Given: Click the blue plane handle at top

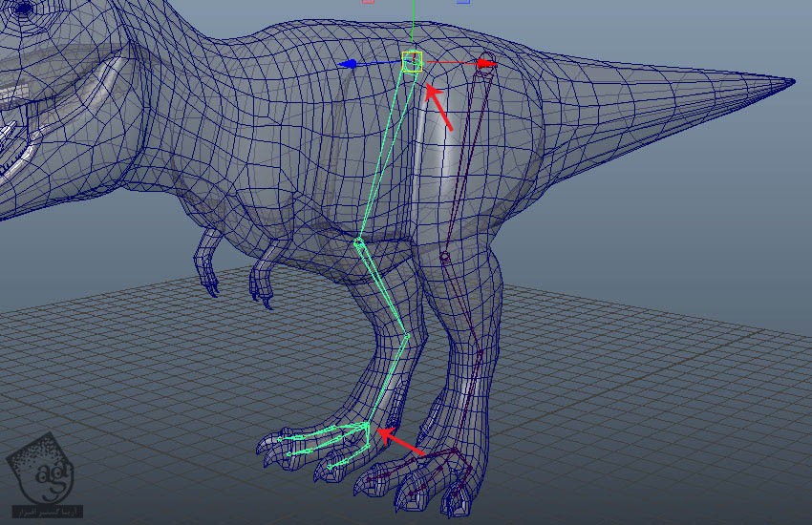Looking at the screenshot, I should [x=463, y=2].
